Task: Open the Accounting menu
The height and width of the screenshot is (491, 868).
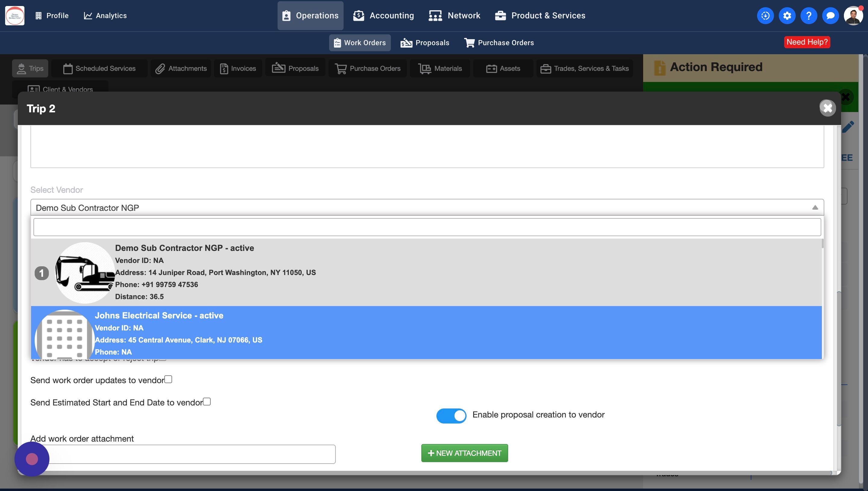Action: point(384,15)
